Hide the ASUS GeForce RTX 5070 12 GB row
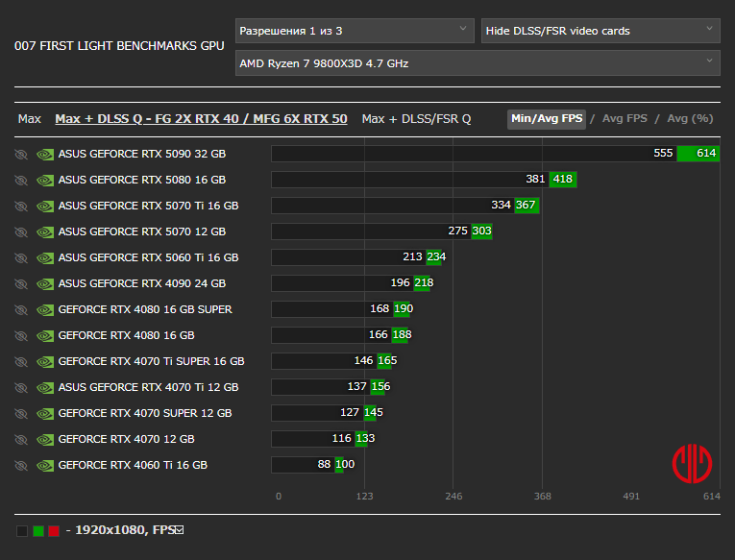Viewport: 735px width, 560px height. coord(21,231)
